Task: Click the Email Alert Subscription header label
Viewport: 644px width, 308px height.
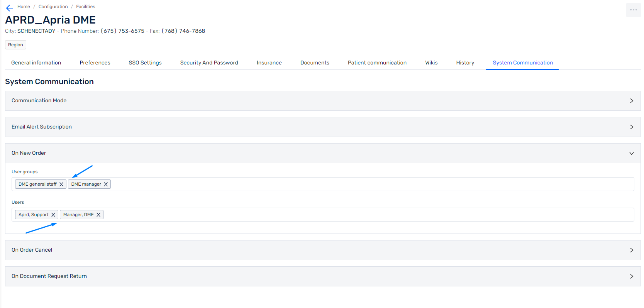Action: 42,127
